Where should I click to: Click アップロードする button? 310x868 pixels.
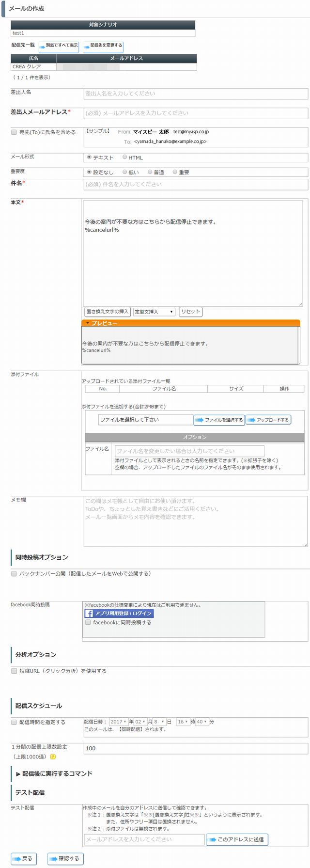tap(268, 420)
